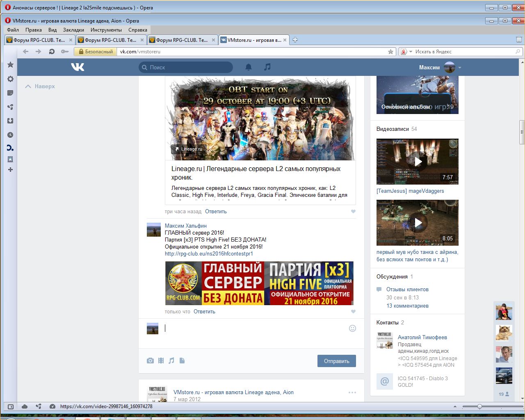Open the Инструменты menu

click(x=106, y=30)
